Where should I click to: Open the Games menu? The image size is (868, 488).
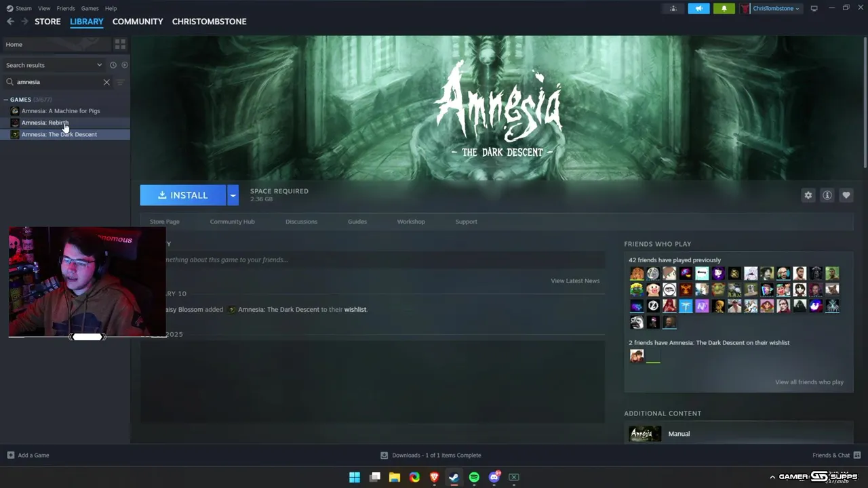click(x=90, y=8)
